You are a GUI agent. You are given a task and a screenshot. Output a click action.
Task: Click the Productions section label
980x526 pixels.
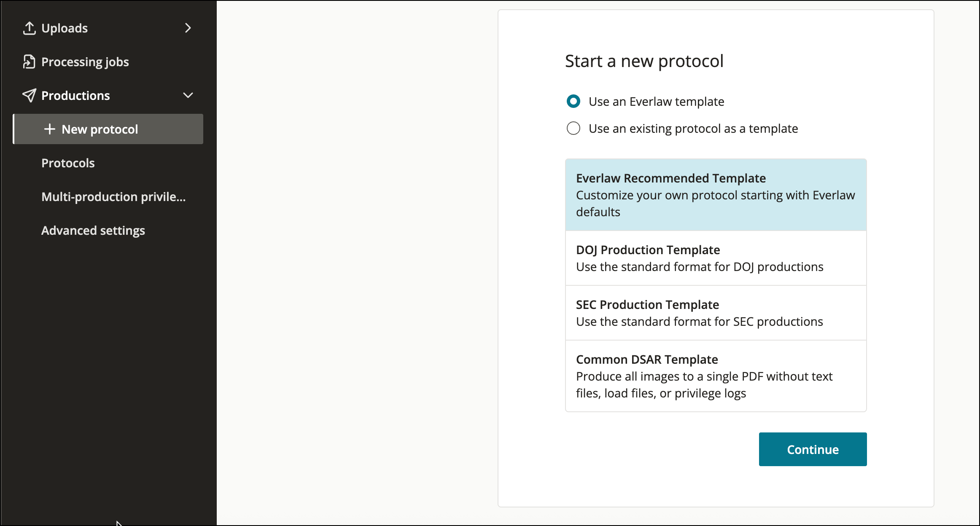[x=75, y=96]
